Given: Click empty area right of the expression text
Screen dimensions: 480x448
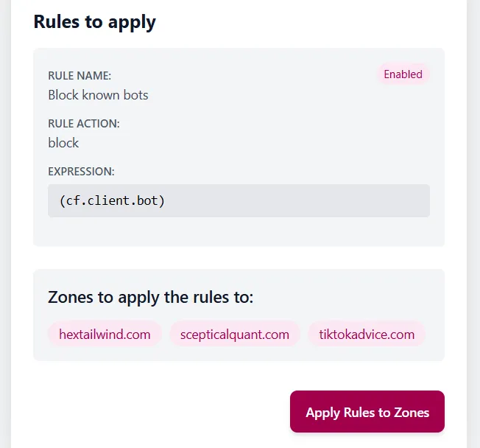Looking at the screenshot, I should click(309, 200).
